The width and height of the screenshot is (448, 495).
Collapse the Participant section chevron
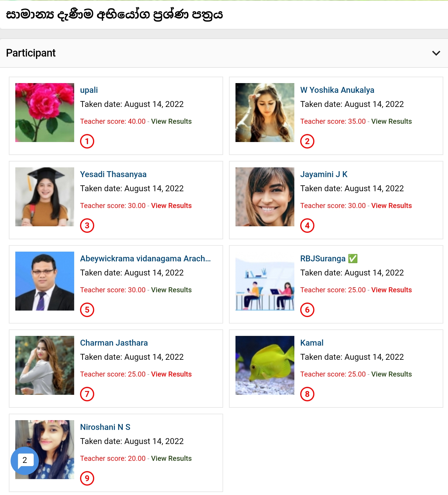pos(436,53)
